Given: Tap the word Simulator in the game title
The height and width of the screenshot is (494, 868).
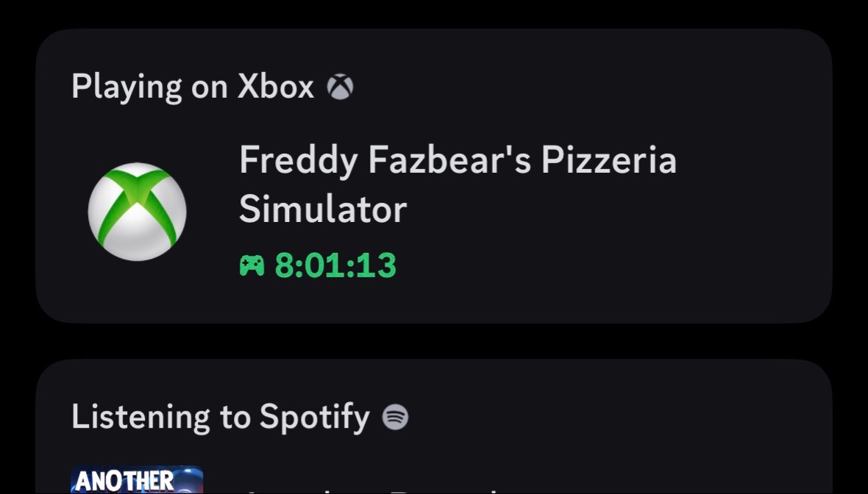Looking at the screenshot, I should click(323, 210).
